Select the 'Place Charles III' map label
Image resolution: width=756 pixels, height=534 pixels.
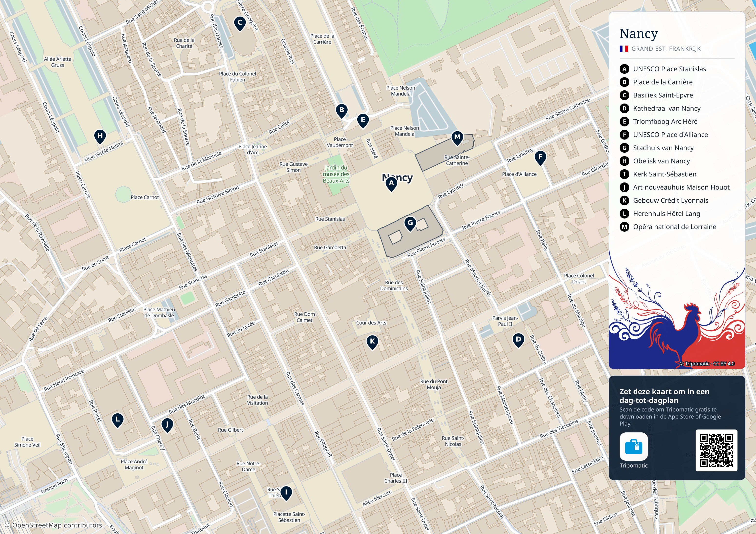point(396,478)
